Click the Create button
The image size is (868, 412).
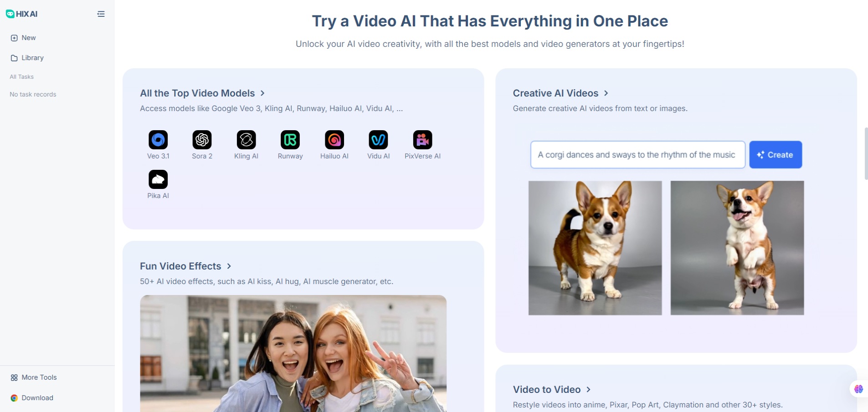(x=776, y=155)
